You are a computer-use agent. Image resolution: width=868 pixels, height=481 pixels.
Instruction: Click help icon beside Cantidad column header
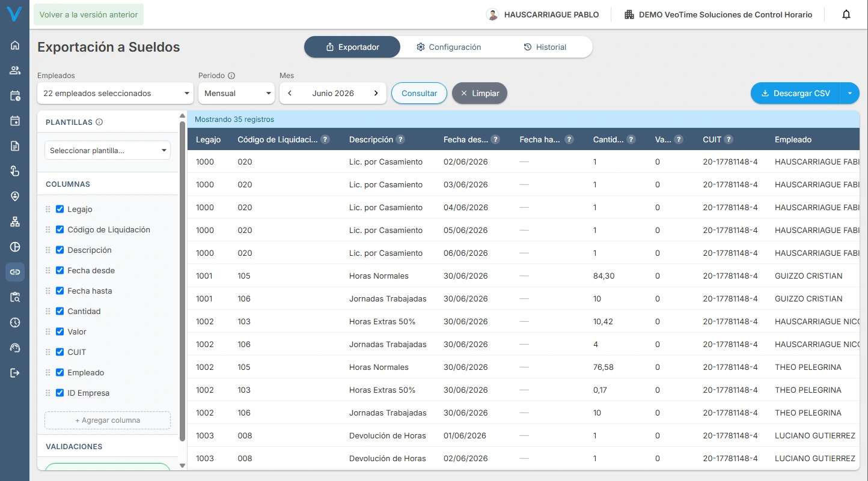[x=631, y=139]
